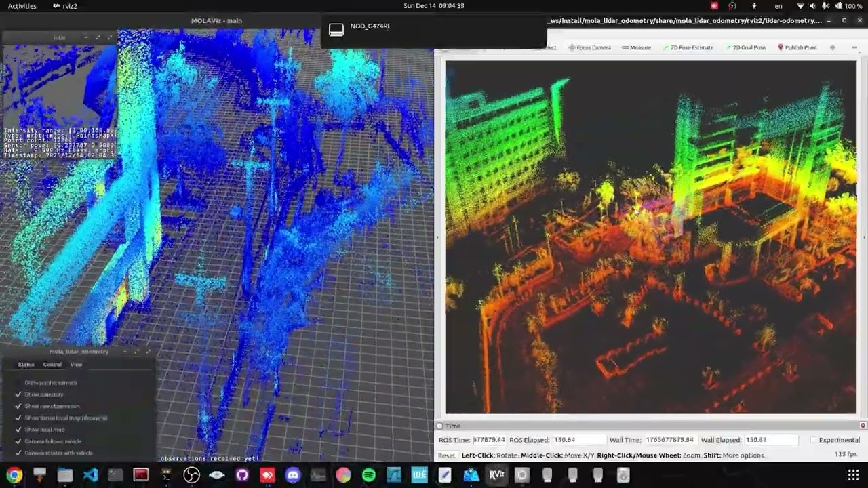This screenshot has width=868, height=488.
Task: Click the plus icon to add RViz tool
Action: [832, 47]
